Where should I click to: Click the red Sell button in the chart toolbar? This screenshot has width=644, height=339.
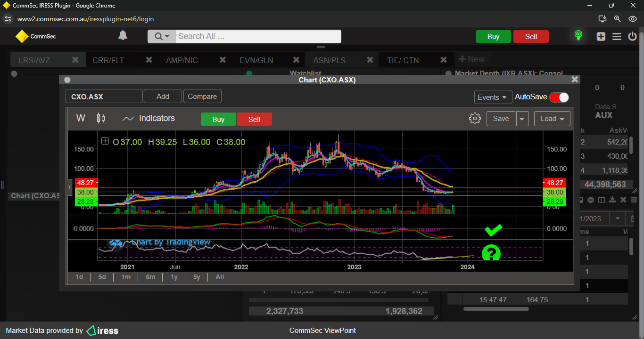(x=254, y=119)
